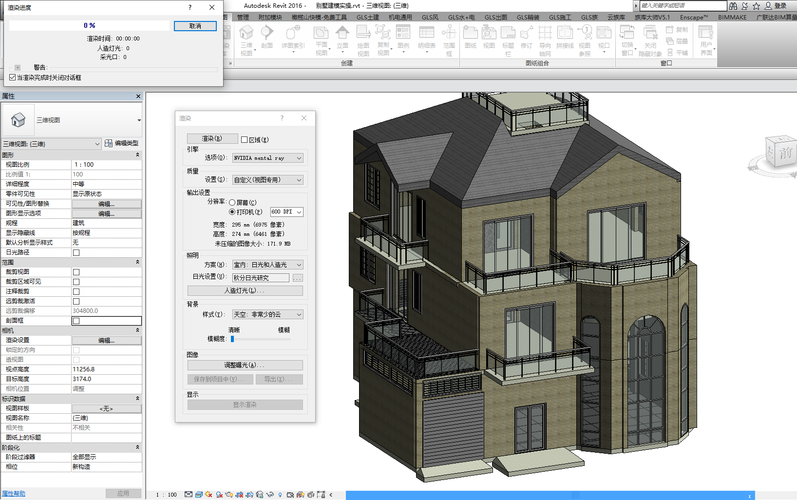797x500 pixels.
Task: Toggle close dialog when rendering completes checkbox
Action: point(12,77)
